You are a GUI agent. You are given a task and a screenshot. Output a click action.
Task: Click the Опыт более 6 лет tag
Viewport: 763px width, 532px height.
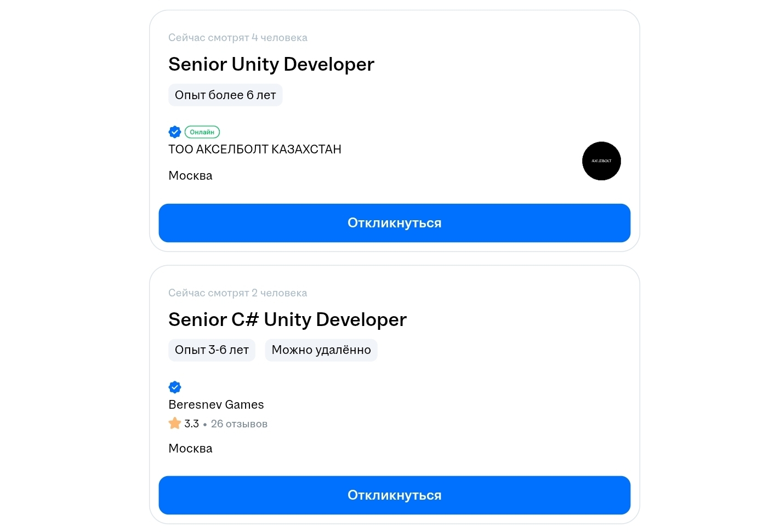pos(225,95)
